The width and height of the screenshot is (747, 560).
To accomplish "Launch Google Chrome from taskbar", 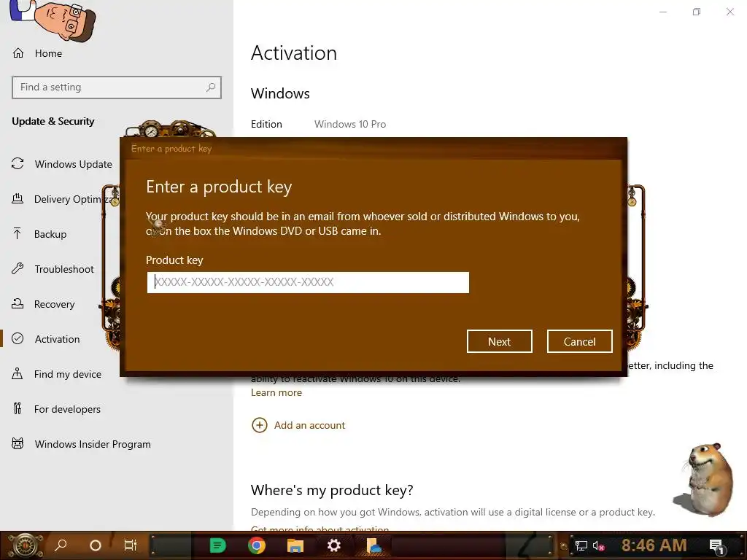I will click(x=256, y=545).
